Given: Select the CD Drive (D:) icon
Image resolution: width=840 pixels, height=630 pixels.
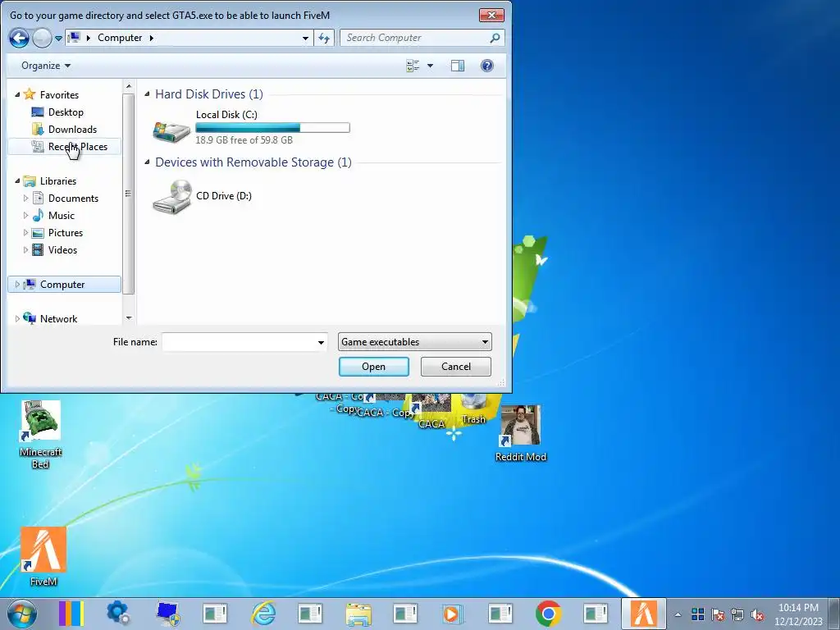Looking at the screenshot, I should tap(172, 197).
